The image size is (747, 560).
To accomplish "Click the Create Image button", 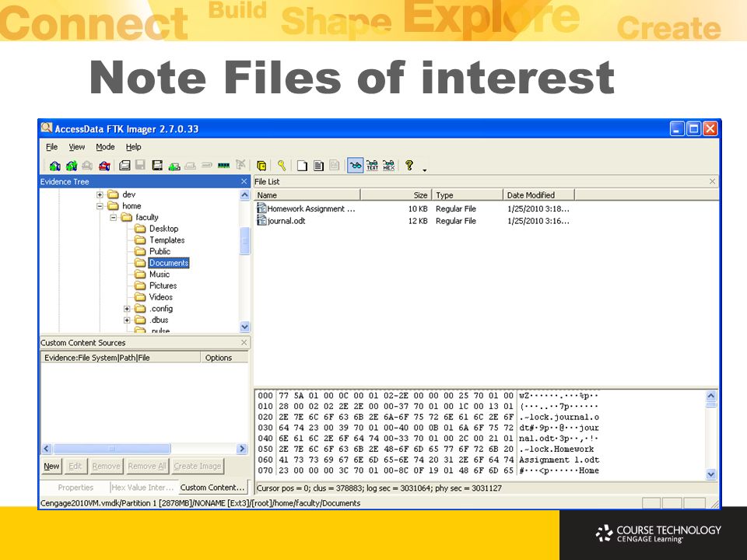I will click(197, 466).
